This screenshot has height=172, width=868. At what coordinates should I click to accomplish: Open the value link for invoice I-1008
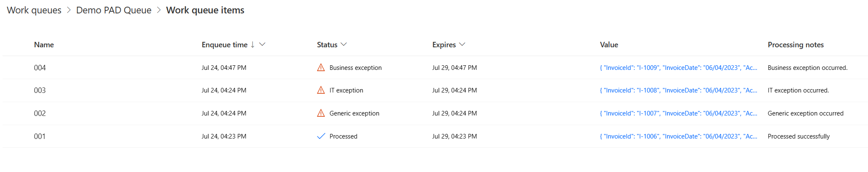tap(678, 90)
